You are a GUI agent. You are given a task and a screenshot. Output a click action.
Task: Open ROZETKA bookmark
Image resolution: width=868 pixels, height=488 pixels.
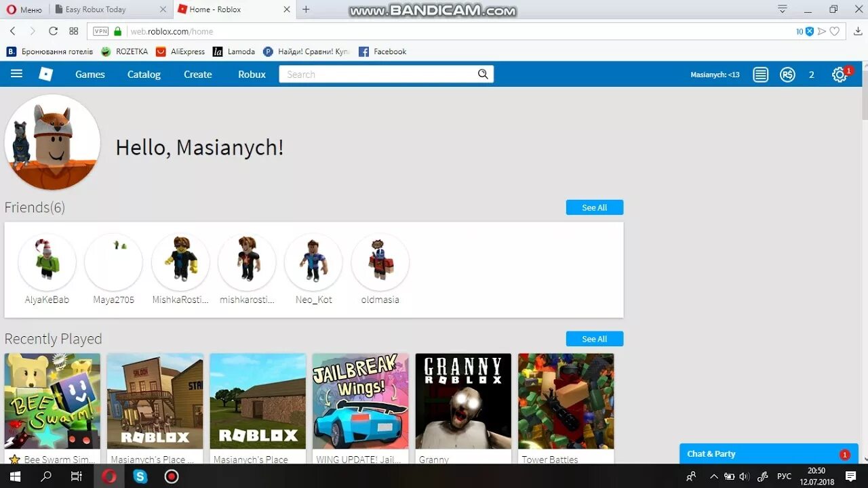tap(125, 52)
